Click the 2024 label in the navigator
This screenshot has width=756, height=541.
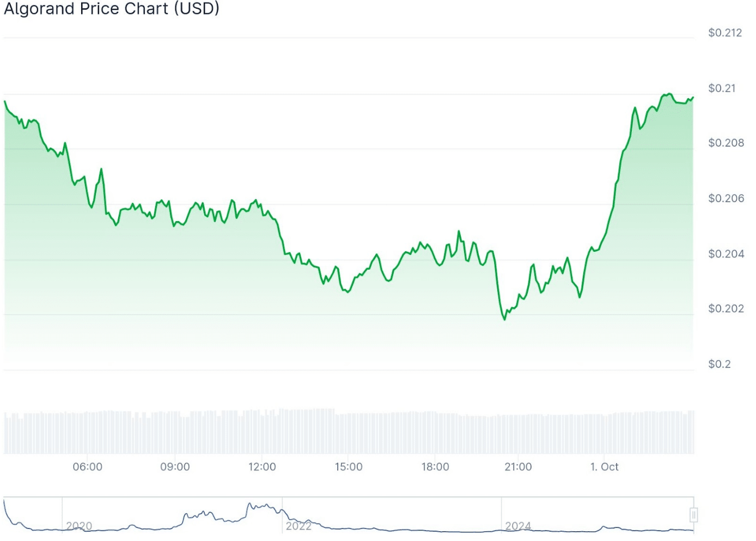pyautogui.click(x=518, y=526)
